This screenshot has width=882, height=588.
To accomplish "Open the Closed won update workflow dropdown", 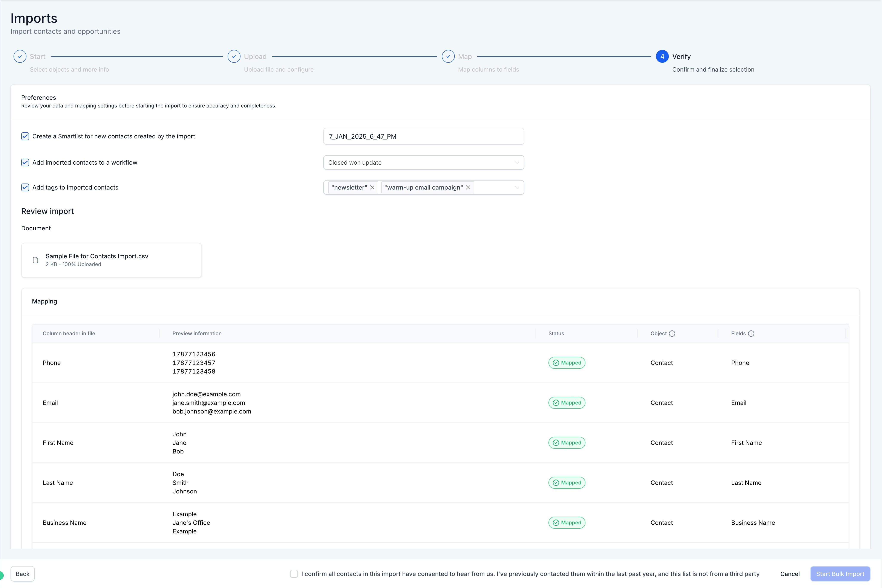I will point(423,162).
